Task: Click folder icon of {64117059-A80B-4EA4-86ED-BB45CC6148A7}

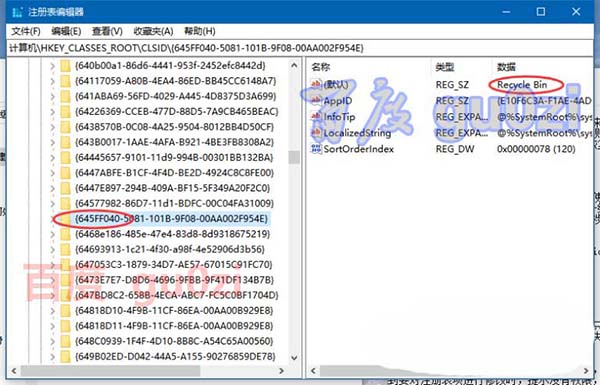Action: (66, 81)
